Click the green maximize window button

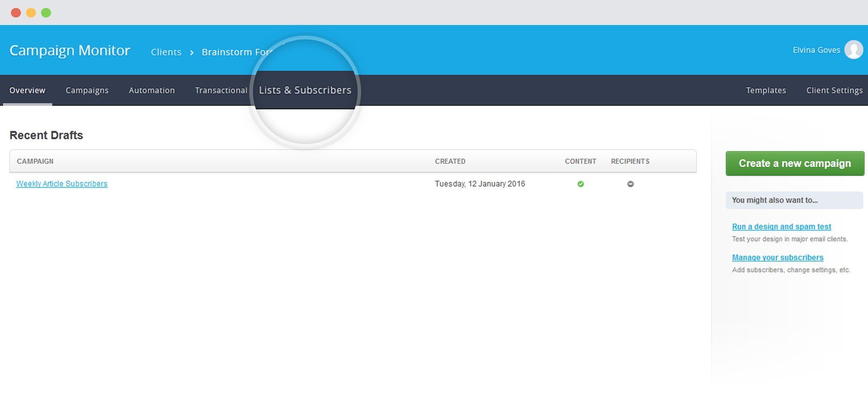(x=46, y=13)
